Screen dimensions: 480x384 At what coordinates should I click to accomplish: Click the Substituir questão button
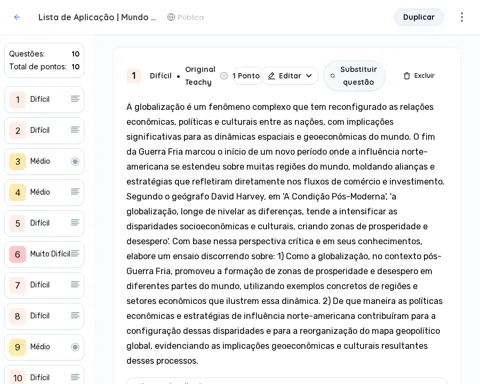354,76
